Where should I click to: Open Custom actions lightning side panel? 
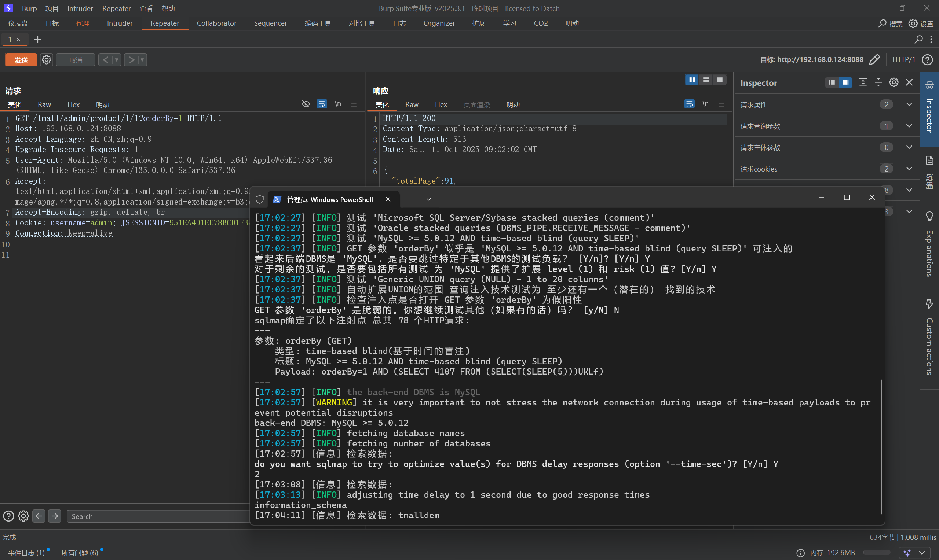pos(929,304)
